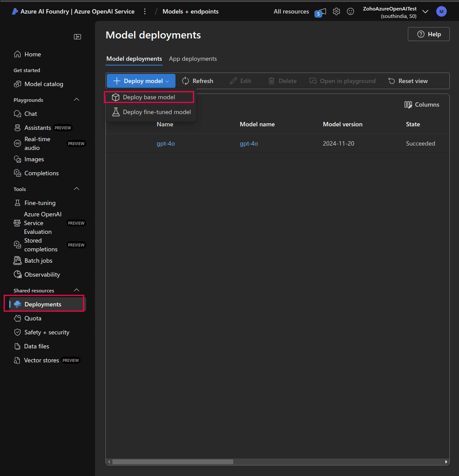
Task: Open the Chat playground
Action: tap(30, 114)
